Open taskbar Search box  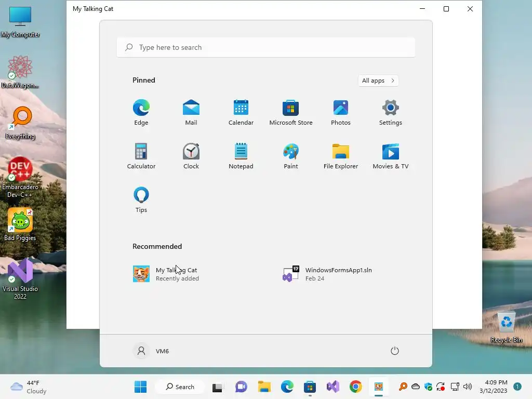180,387
